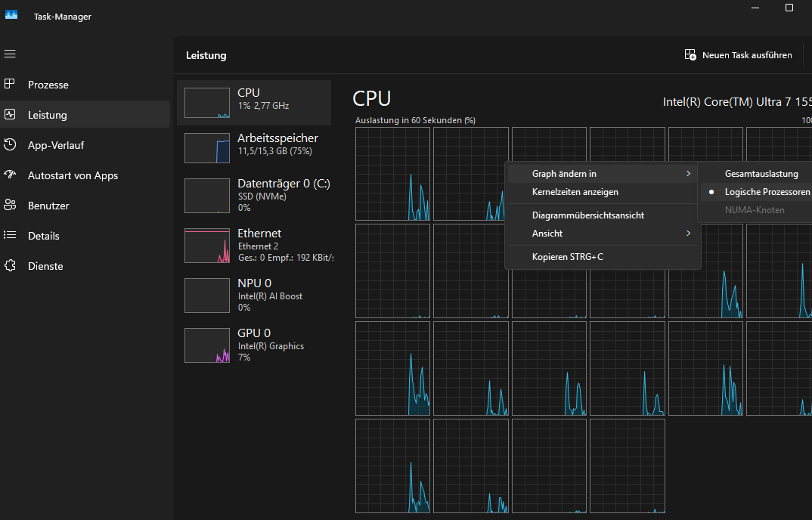Click the Intel(R) AI Boost text
Viewport: 812px width, 520px height.
271,296
